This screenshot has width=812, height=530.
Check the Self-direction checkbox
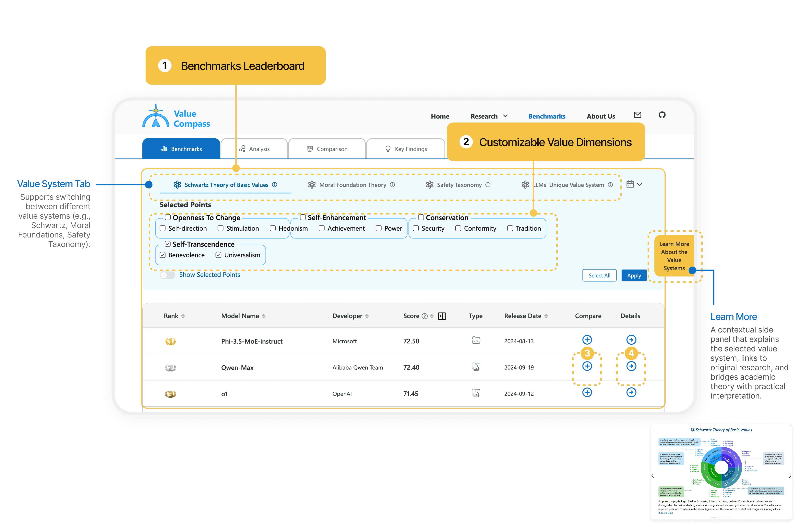point(163,228)
